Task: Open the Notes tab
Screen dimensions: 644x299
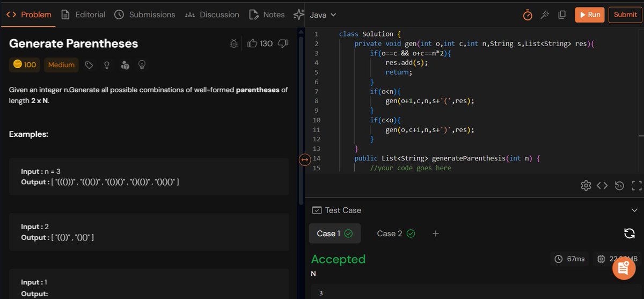Action: click(267, 14)
